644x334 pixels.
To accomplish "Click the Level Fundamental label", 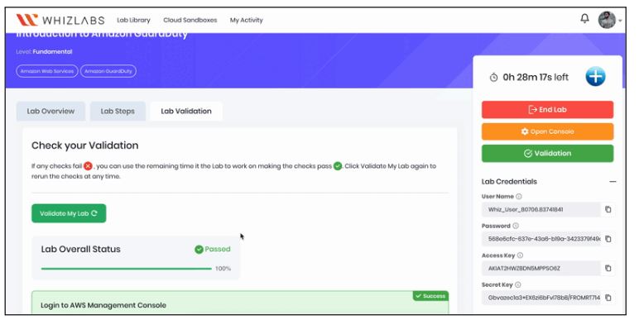I will coord(44,52).
